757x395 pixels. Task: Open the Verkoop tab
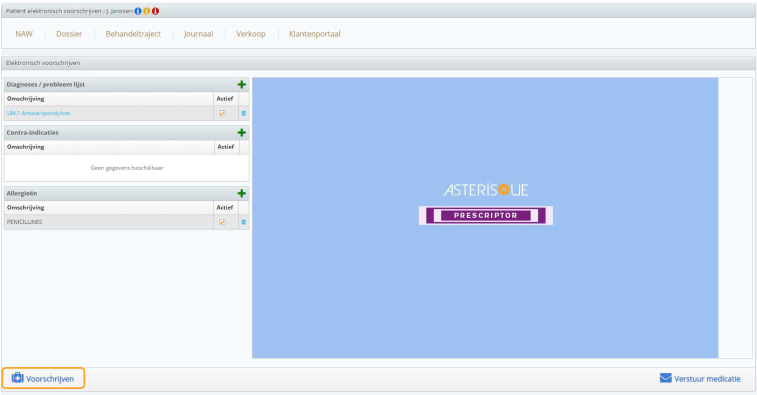[251, 34]
